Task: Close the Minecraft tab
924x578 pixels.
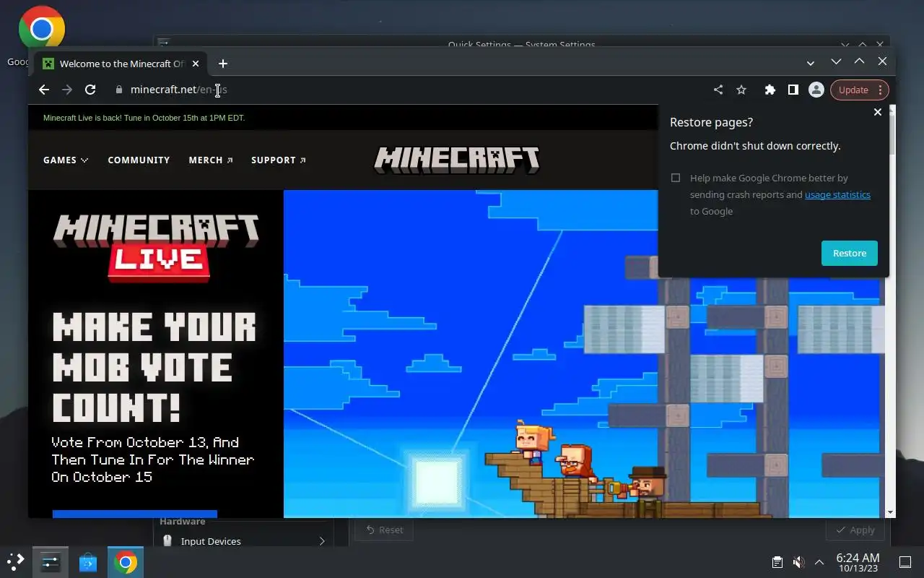Action: click(x=196, y=64)
